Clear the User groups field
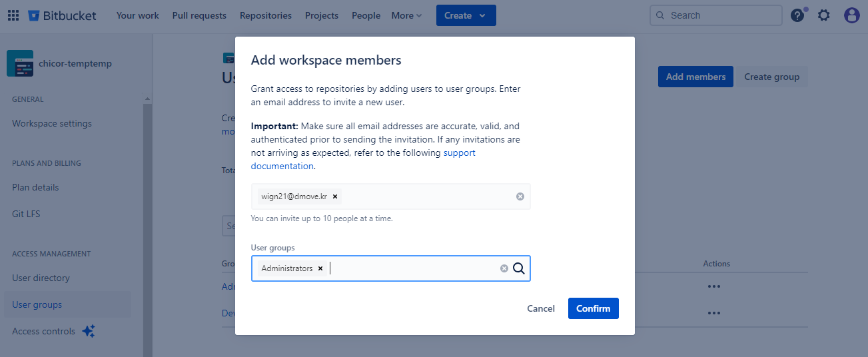 [504, 268]
